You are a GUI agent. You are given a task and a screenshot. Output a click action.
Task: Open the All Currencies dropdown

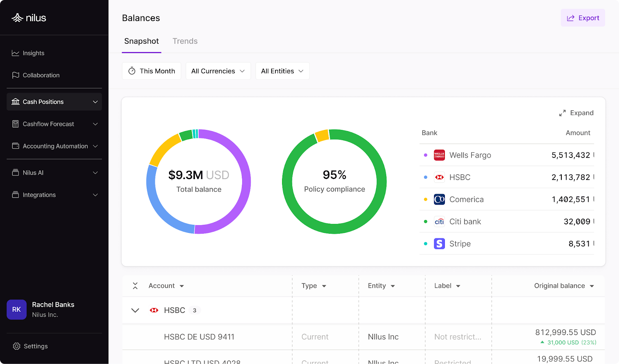point(218,71)
